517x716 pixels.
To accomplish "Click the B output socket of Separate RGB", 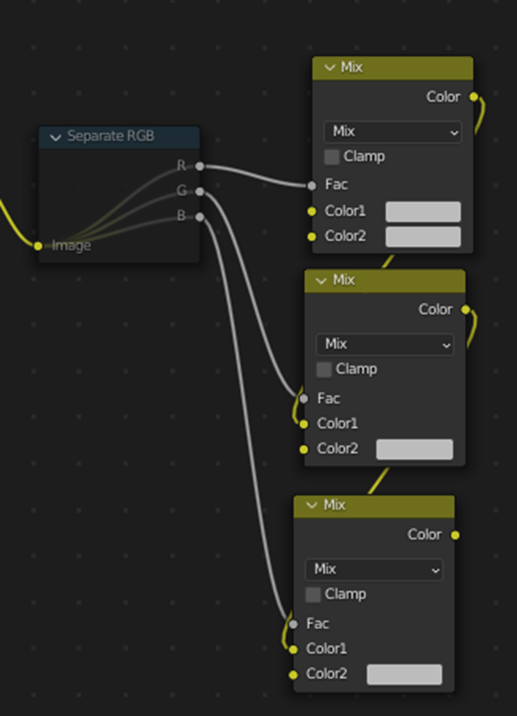I will (x=200, y=217).
